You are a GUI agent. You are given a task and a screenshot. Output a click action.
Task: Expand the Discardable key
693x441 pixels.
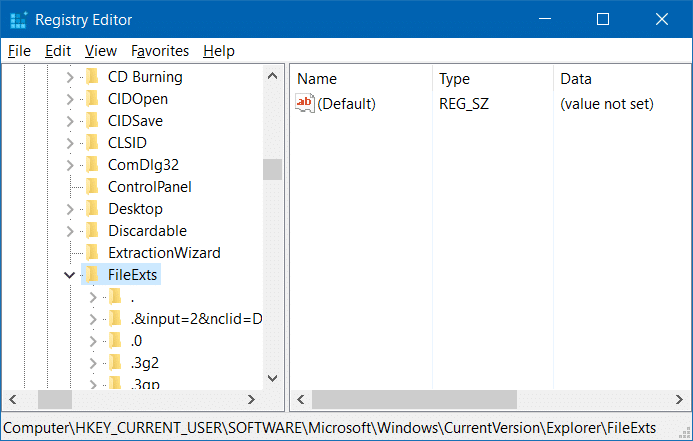[70, 231]
